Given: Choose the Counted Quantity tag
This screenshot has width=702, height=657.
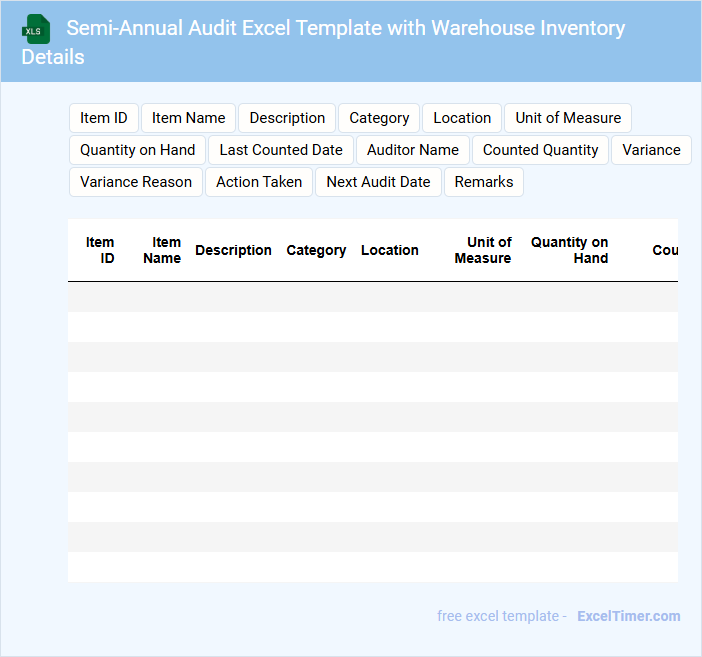Looking at the screenshot, I should point(541,150).
